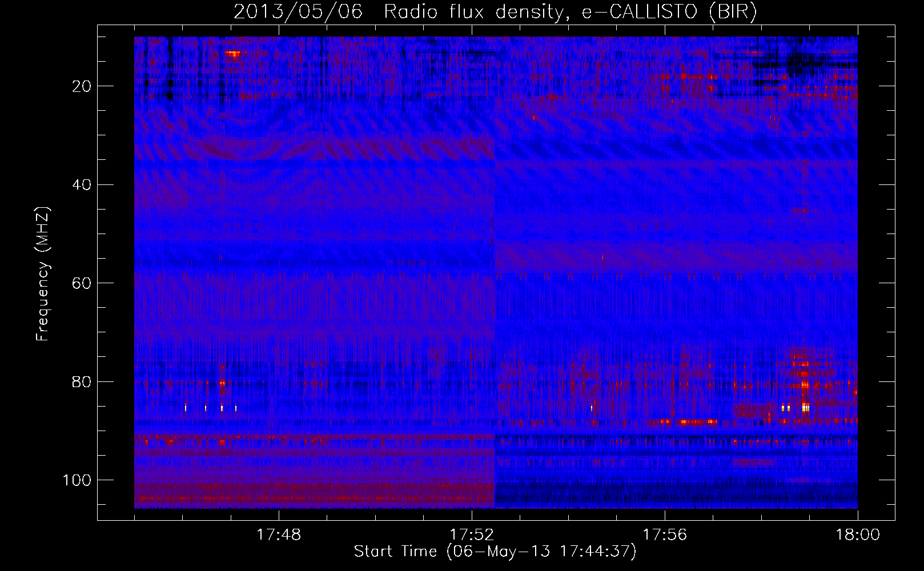Click the date 2013/05/06 in the title
The height and width of the screenshot is (571, 924).
[298, 12]
